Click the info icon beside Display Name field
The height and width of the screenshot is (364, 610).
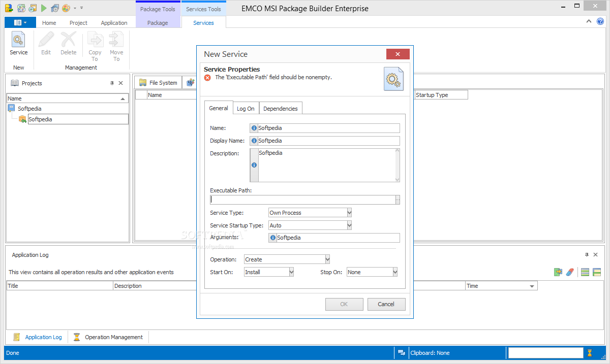254,141
